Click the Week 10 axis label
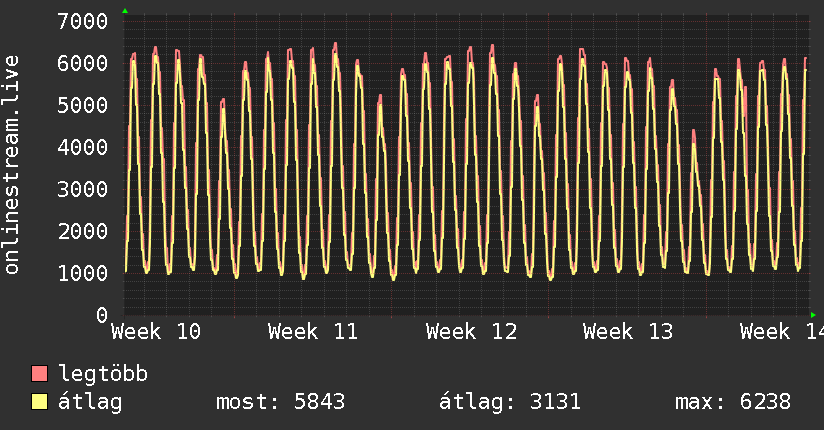The width and height of the screenshot is (824, 430). pos(155,332)
